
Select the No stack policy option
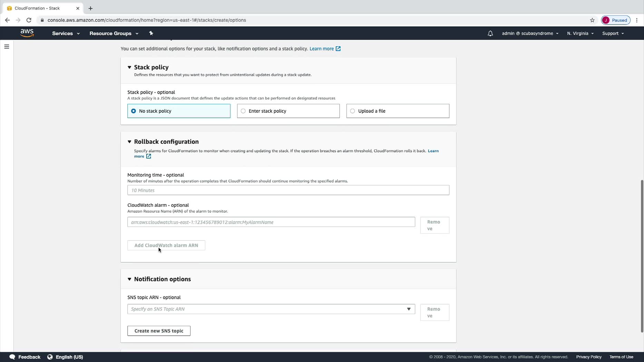tap(134, 111)
